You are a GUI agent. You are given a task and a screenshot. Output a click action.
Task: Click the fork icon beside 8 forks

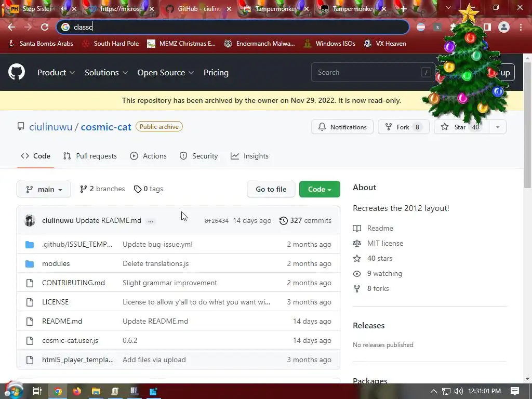tap(357, 288)
